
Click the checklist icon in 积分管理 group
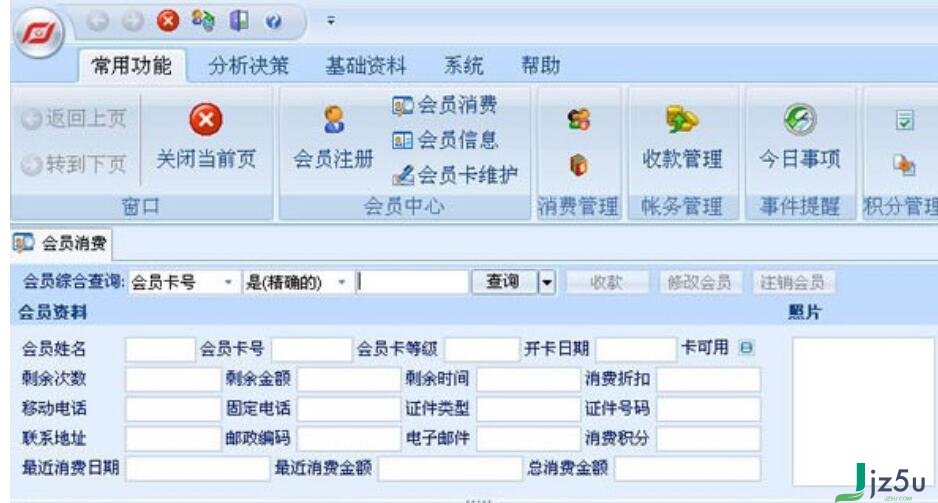coord(904,120)
